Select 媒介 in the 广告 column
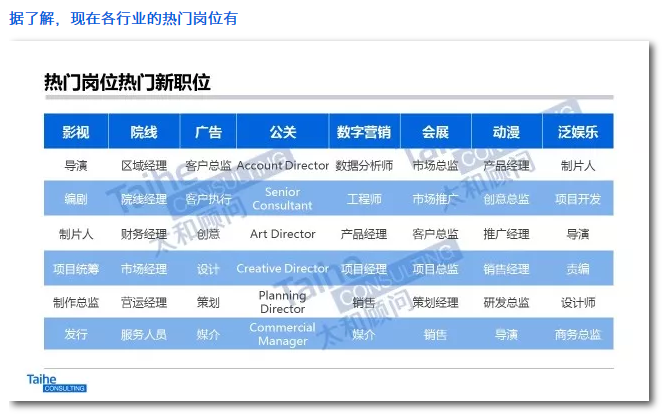This screenshot has width=664, height=416. point(208,334)
